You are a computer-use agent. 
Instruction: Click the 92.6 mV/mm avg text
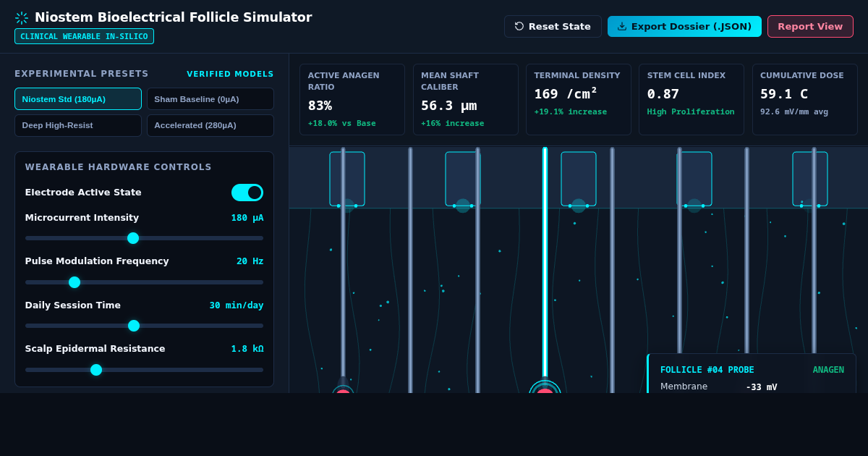tap(794, 111)
